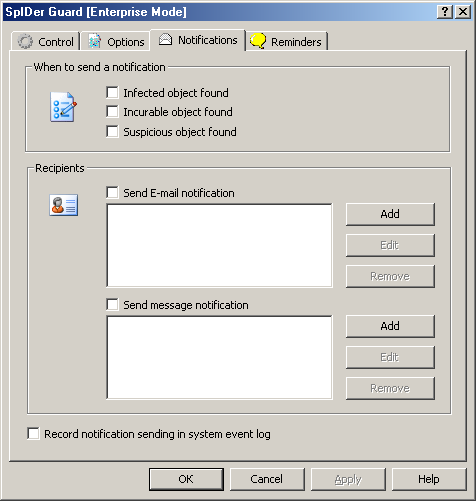Click the yellow speech bubble Reminders icon
This screenshot has height=501, width=476.
(258, 41)
